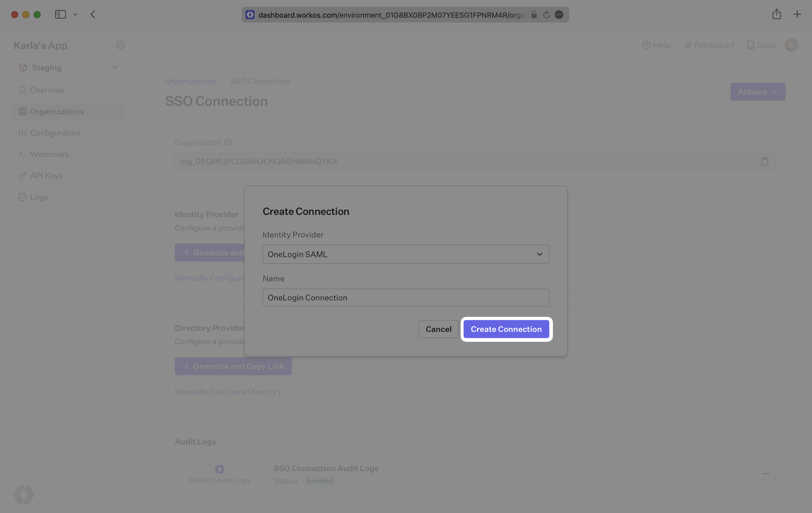Select the Logs database icon
Screen dimensions: 812x513
(x=22, y=197)
